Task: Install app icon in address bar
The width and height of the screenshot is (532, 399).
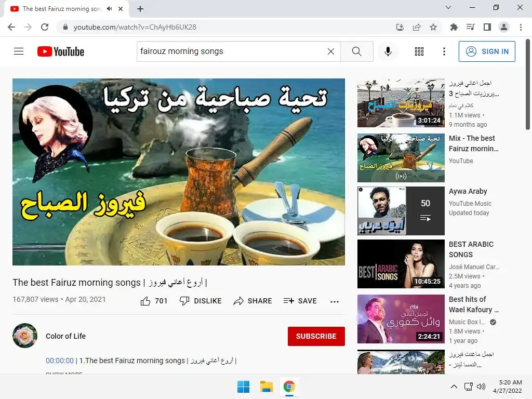Action: click(400, 27)
